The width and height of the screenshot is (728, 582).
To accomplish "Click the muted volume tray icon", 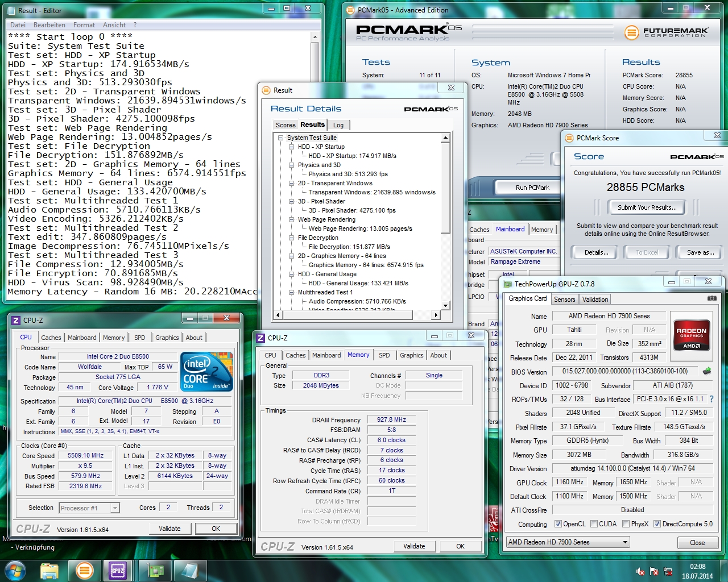I will [640, 571].
